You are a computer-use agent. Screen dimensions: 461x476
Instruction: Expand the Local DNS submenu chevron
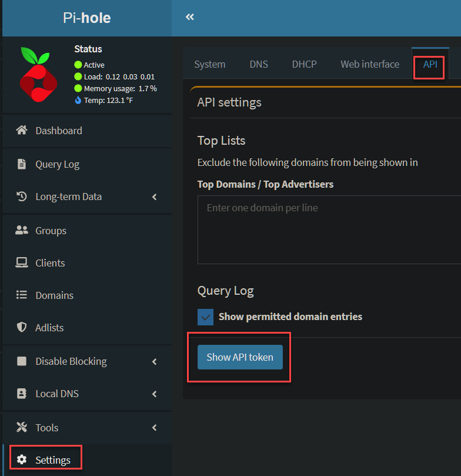coord(155,394)
